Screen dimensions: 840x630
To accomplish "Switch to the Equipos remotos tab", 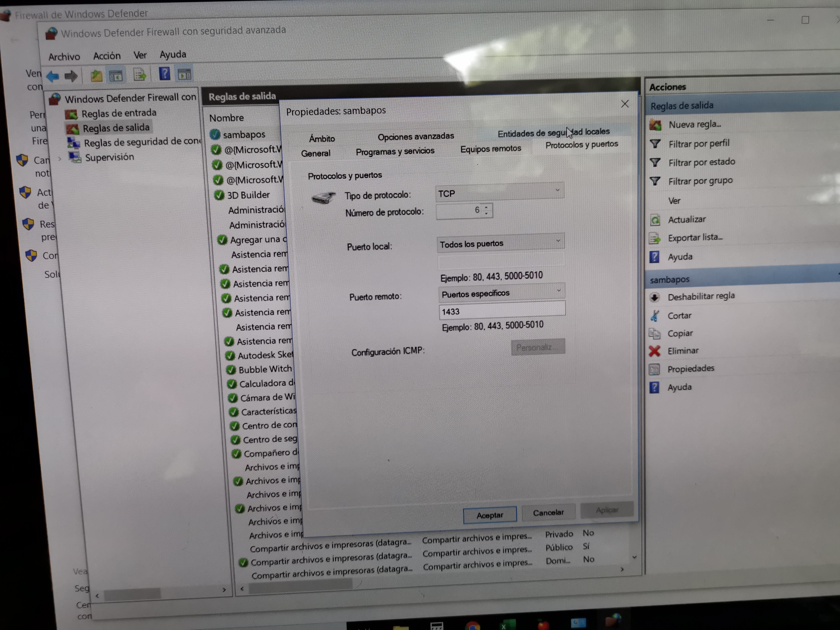I will pos(491,149).
